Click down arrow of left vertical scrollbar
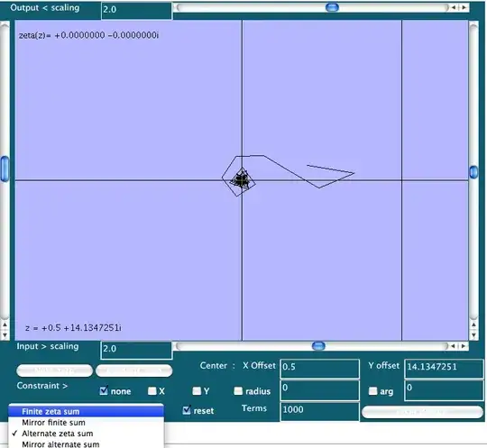The height and width of the screenshot is (448, 487). [5, 335]
